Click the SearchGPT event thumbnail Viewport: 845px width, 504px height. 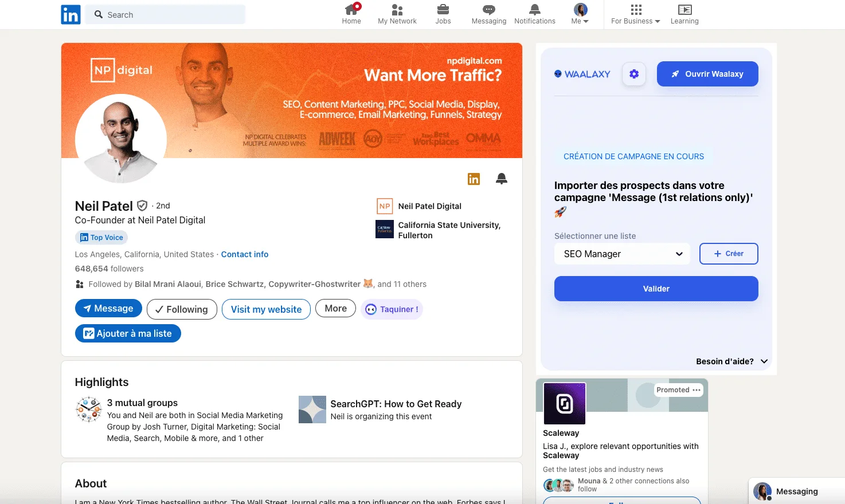[312, 409]
